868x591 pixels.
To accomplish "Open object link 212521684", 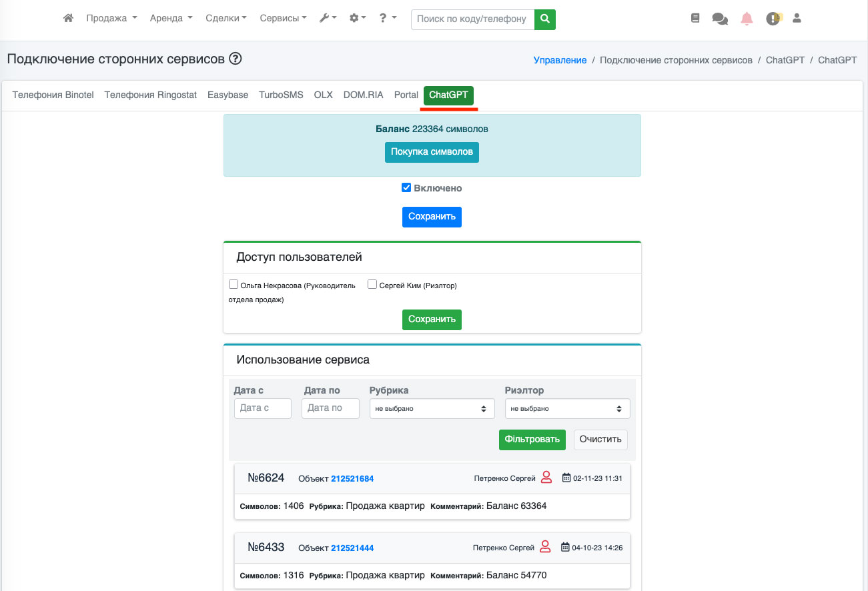I will tap(352, 478).
